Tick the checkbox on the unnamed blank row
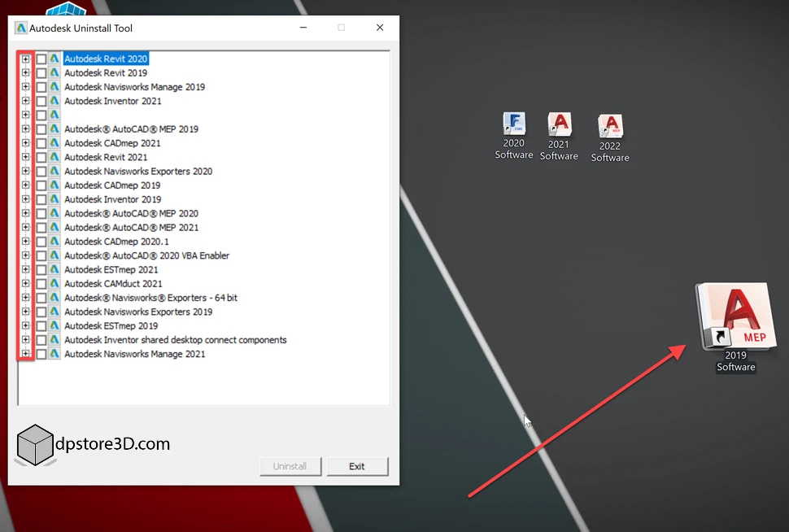This screenshot has height=532, width=789. tap(41, 116)
